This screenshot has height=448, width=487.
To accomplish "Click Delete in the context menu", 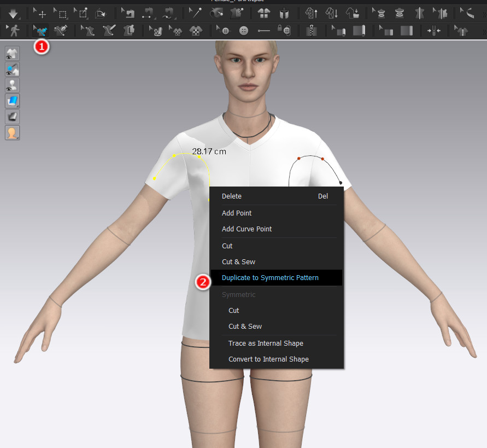I will tap(232, 196).
